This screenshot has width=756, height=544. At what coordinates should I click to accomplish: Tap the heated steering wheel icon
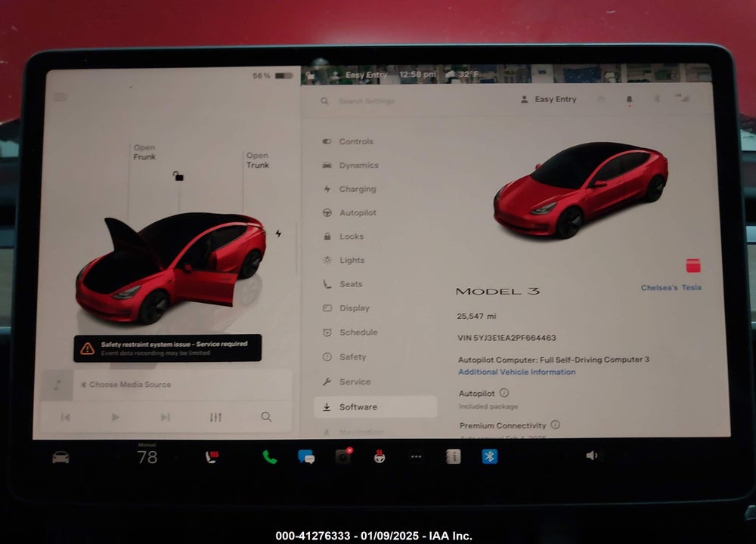[x=380, y=456]
